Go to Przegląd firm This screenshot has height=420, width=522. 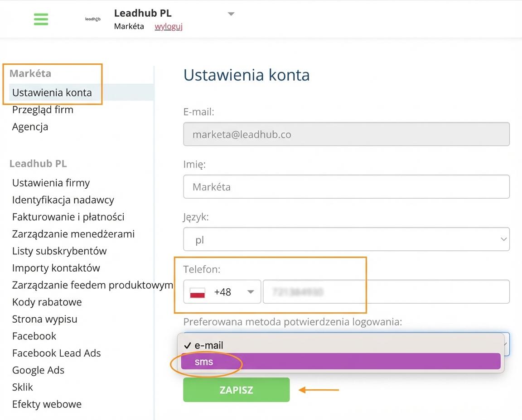coord(43,110)
